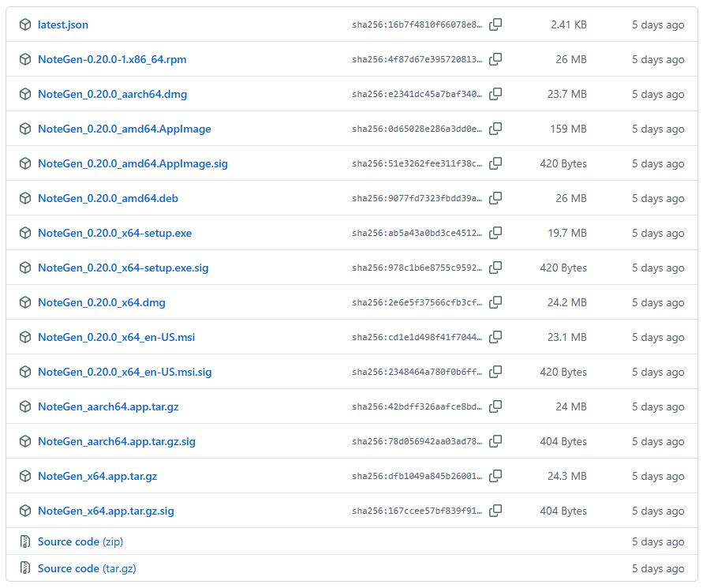The height and width of the screenshot is (588, 703).
Task: Copy hash of NoteGen_0.20.0_x64.dmg
Action: 495,302
